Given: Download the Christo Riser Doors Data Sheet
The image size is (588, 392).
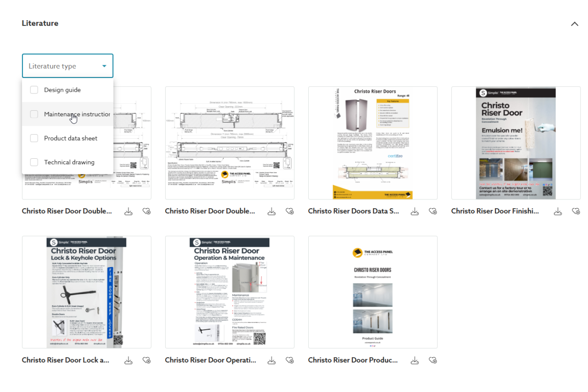Looking at the screenshot, I should [415, 211].
